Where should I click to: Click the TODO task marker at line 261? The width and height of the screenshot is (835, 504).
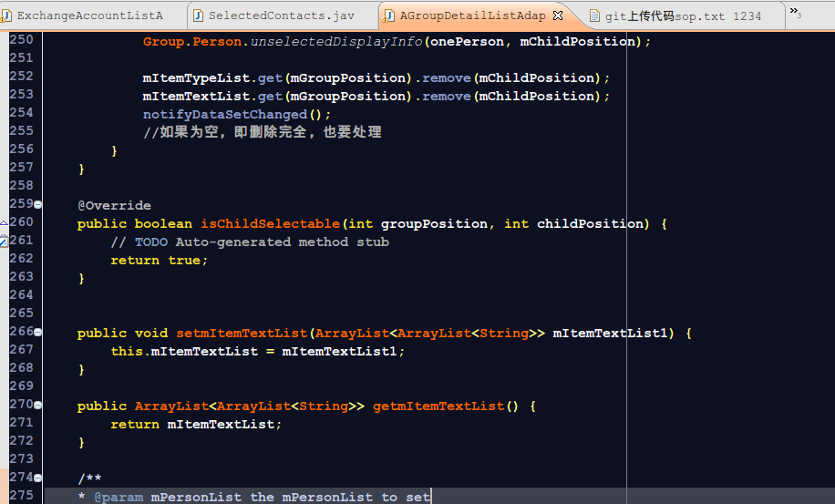(x=4, y=242)
